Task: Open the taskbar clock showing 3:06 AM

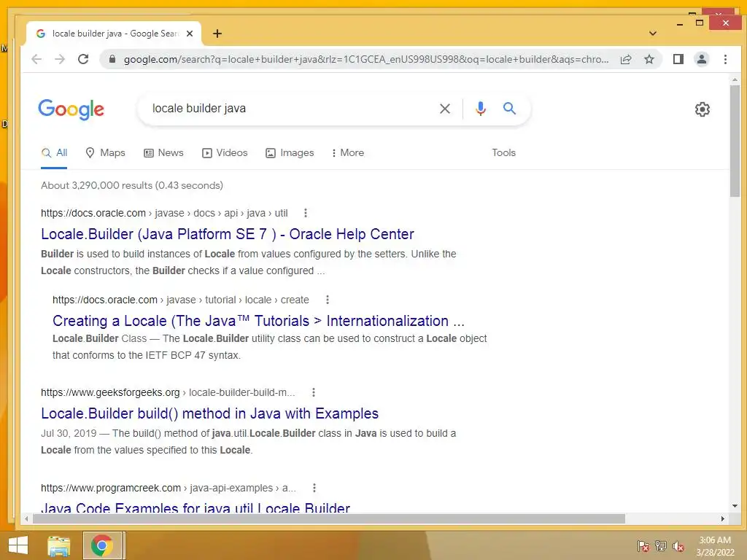Action: (715, 546)
